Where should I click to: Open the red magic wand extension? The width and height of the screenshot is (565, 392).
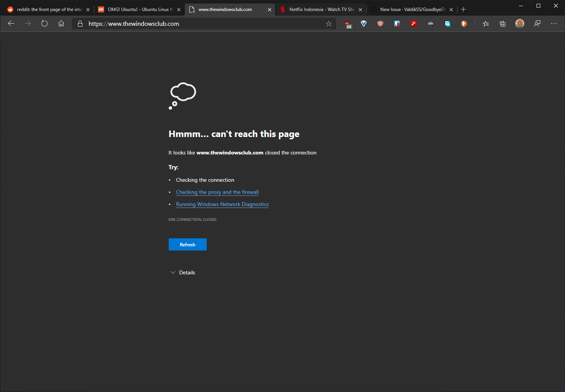pos(414,24)
